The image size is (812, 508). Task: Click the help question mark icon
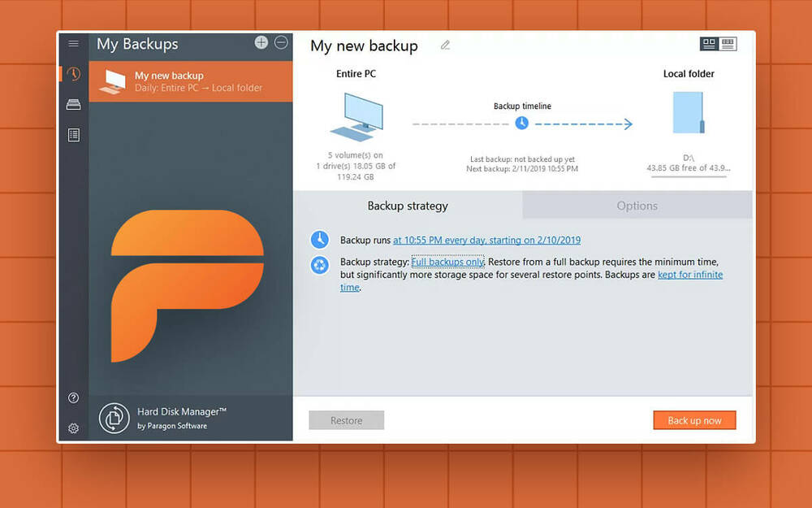point(74,397)
